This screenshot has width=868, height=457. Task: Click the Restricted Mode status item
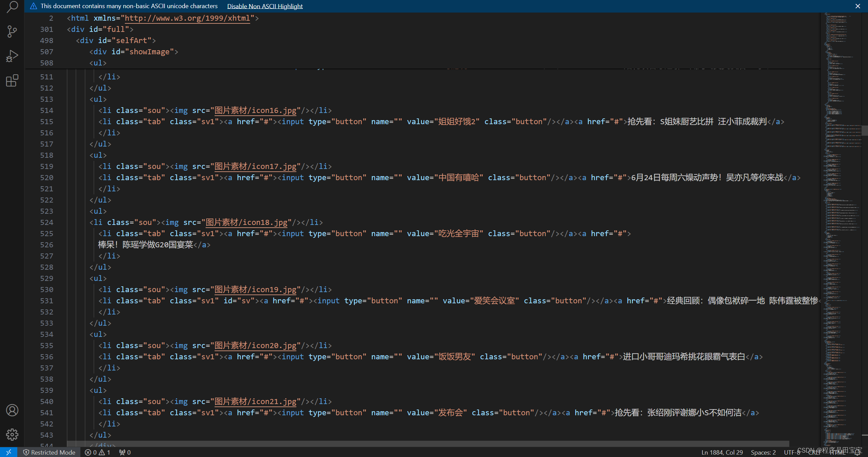[49, 452]
